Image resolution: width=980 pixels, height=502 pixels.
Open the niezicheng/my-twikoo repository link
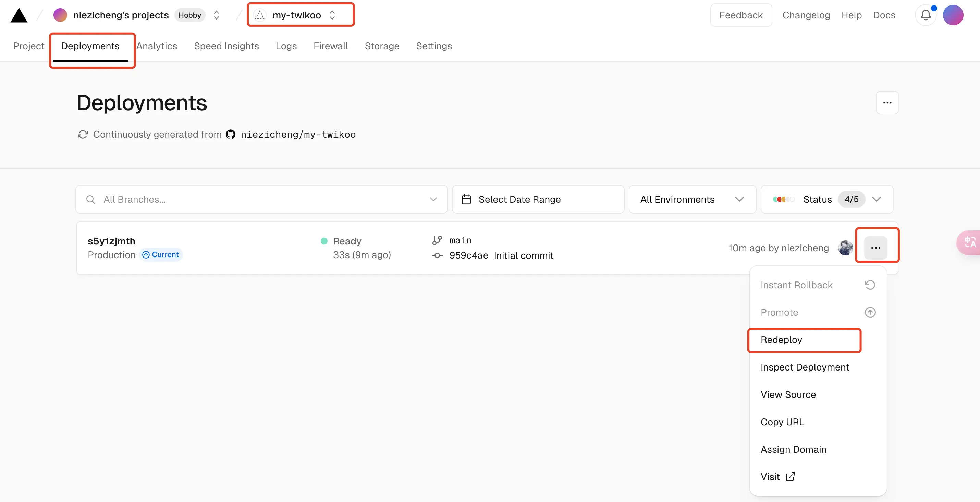pos(298,135)
